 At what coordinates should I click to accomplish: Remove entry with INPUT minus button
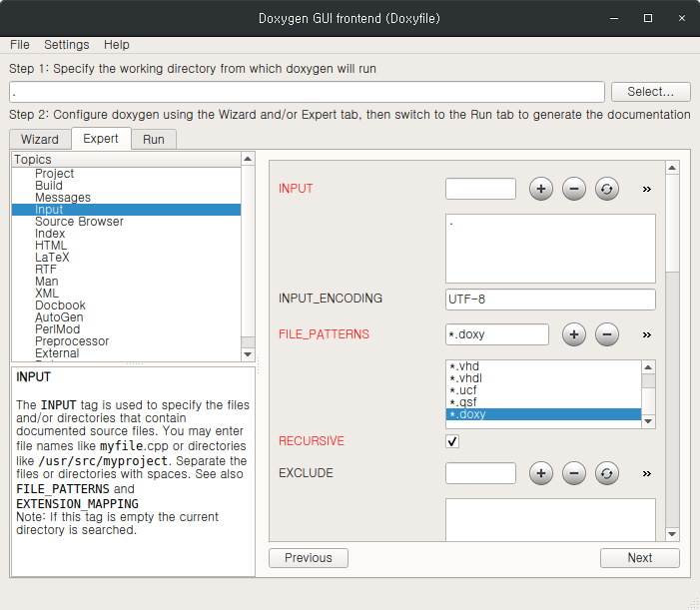[x=574, y=189]
